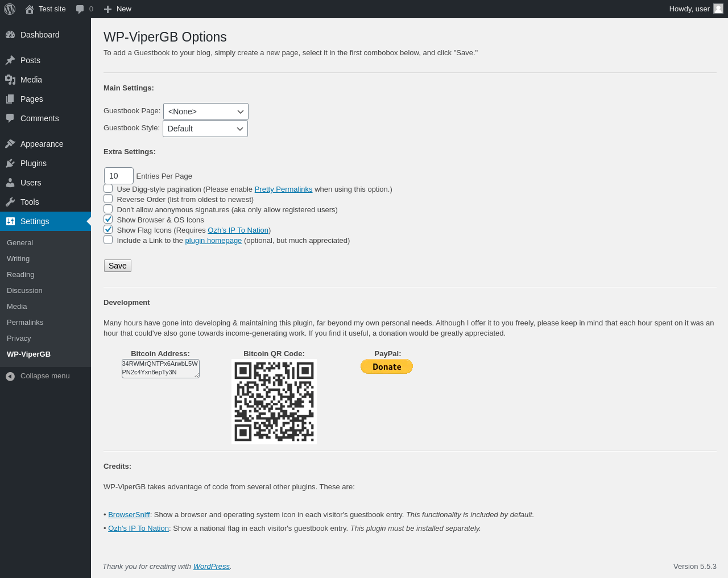The width and height of the screenshot is (728, 578).
Task: Uncheck the Show Flag Icons checkbox
Action: pos(108,229)
